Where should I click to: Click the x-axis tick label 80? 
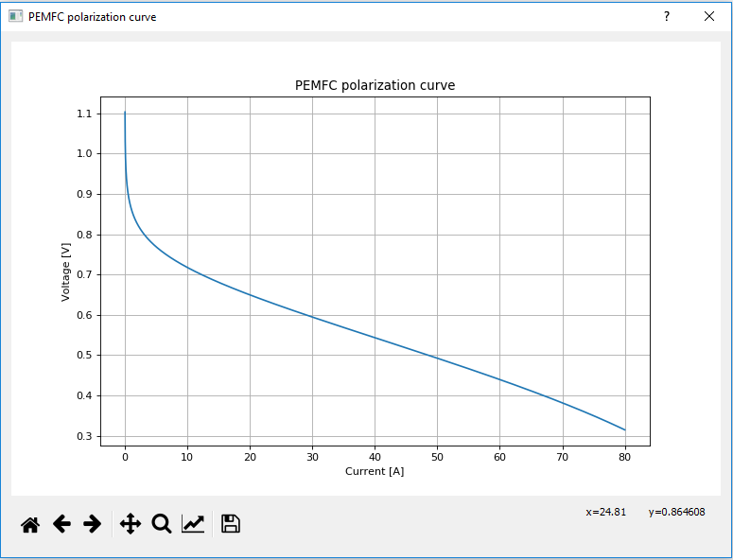tap(624, 457)
